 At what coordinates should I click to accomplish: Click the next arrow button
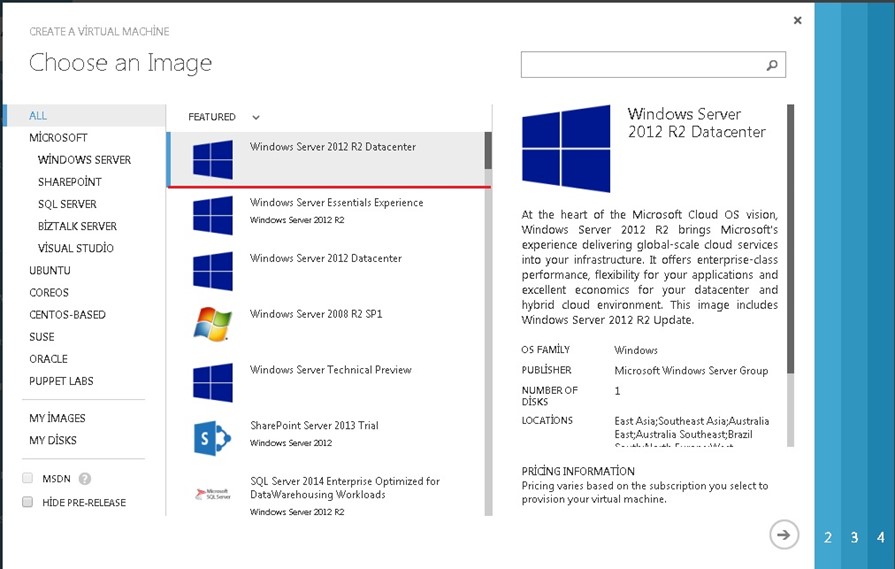click(784, 535)
